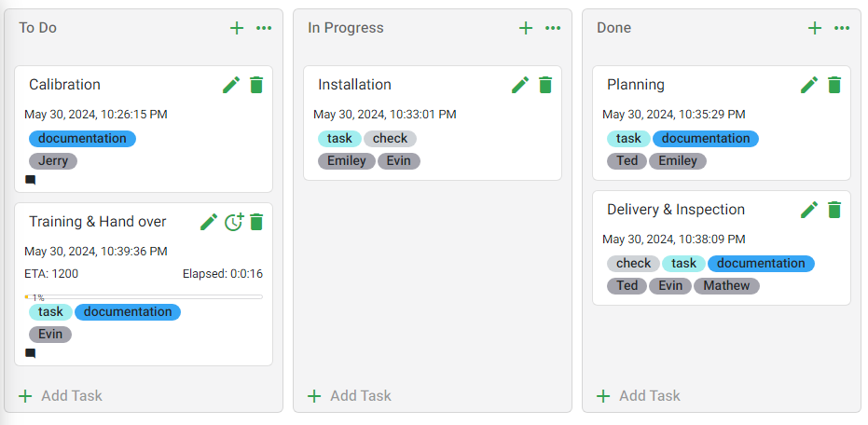Image resolution: width=868 pixels, height=425 pixels.
Task: Click Add Task in the Done column
Action: [639, 396]
